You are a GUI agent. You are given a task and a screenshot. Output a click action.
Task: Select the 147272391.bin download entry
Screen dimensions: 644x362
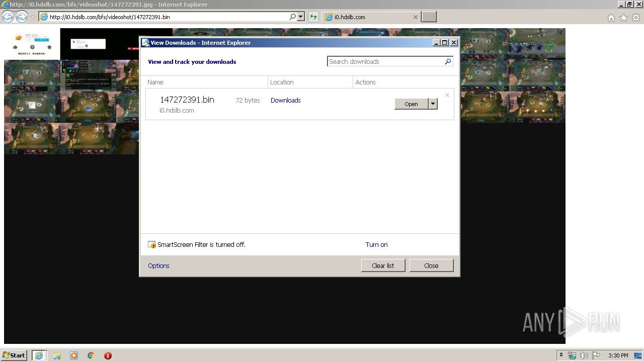300,104
